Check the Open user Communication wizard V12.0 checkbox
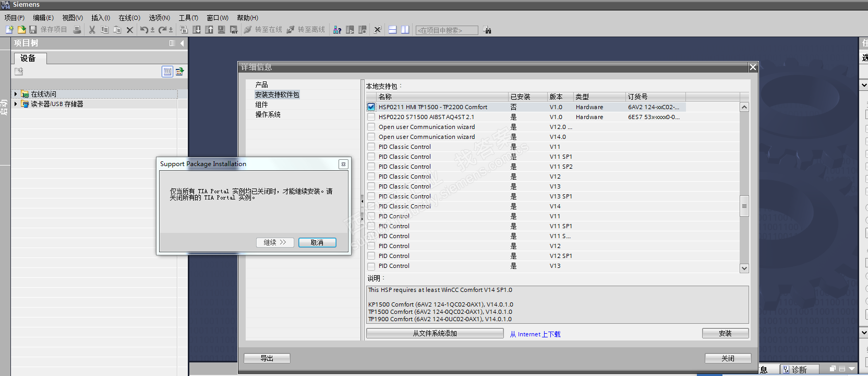868x376 pixels. click(371, 127)
